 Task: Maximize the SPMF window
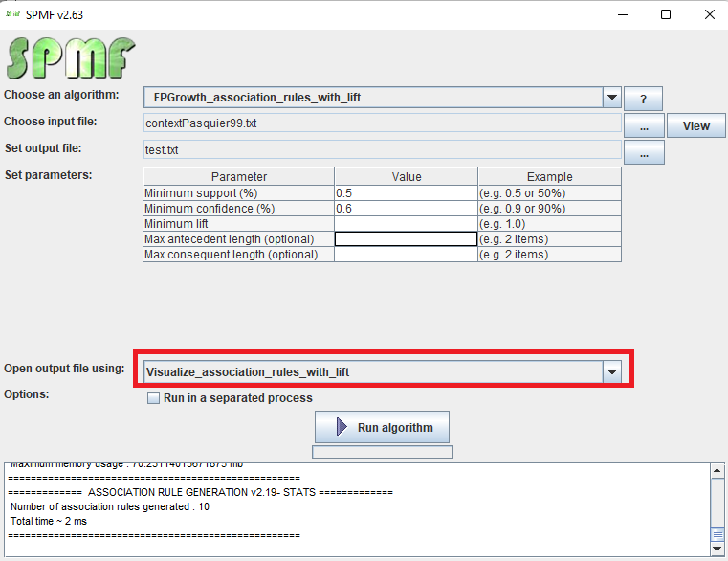(666, 14)
